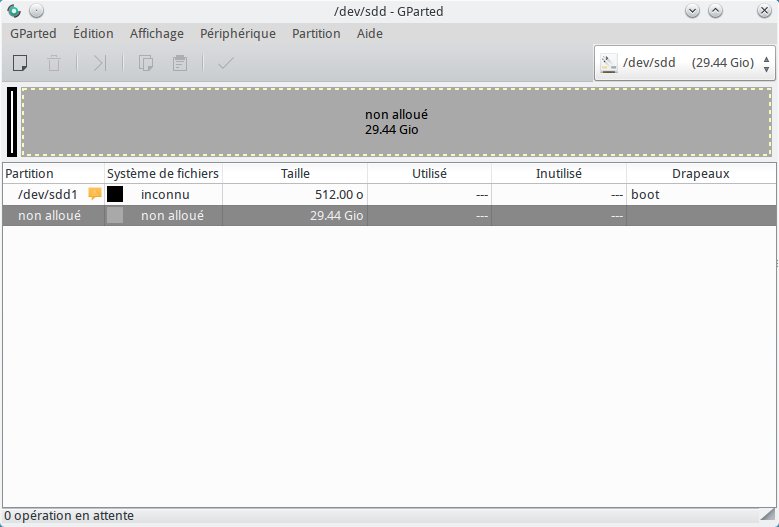Image resolution: width=779 pixels, height=527 pixels.
Task: Click the Drapeaux column header
Action: coord(701,173)
